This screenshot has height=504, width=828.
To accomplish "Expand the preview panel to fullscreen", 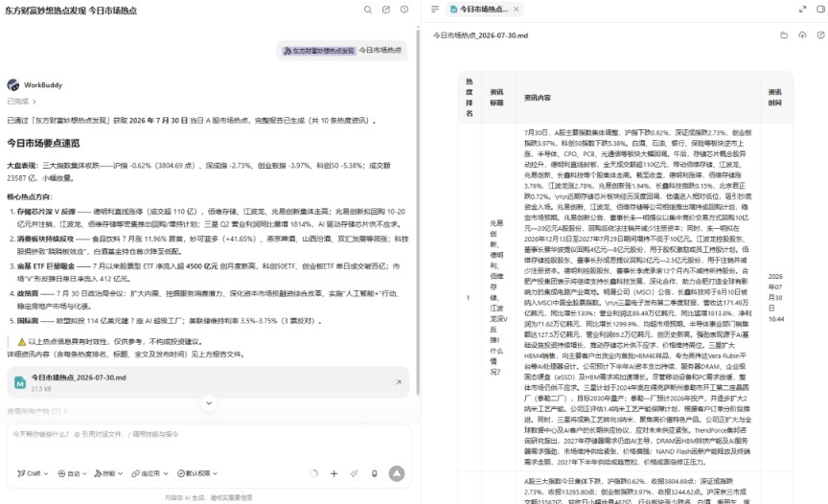I will tap(803, 9).
